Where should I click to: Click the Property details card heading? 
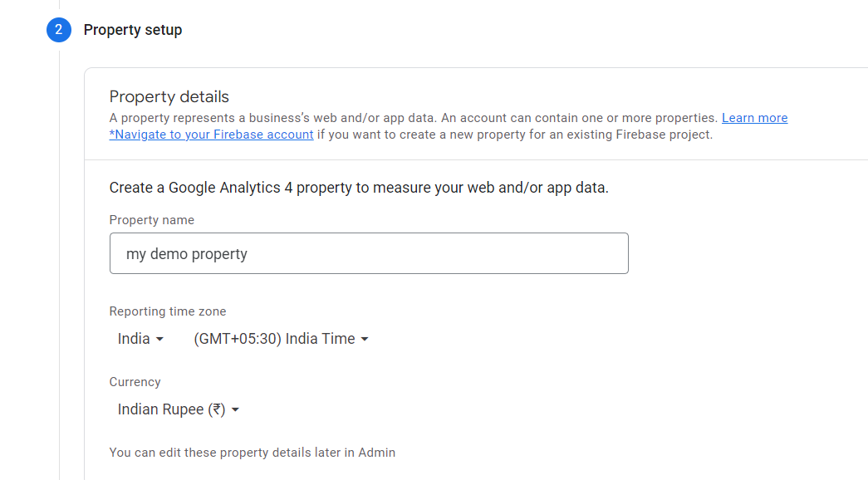click(169, 96)
